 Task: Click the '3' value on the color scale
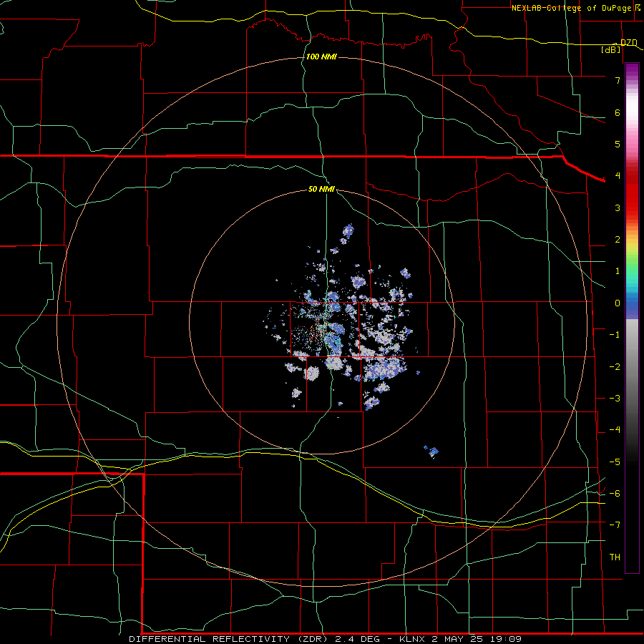tap(618, 208)
